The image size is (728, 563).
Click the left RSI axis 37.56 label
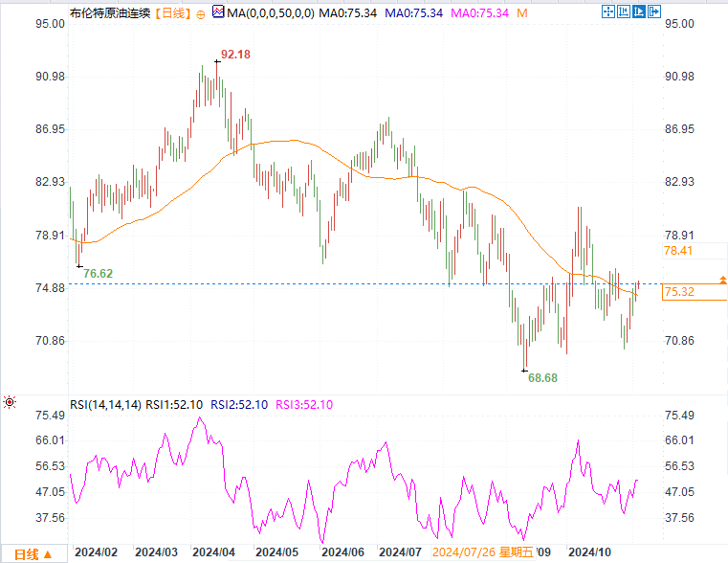pyautogui.click(x=50, y=518)
